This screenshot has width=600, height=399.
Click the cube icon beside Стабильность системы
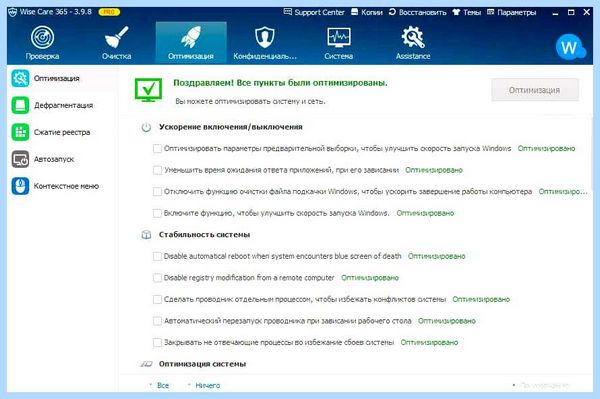[146, 235]
